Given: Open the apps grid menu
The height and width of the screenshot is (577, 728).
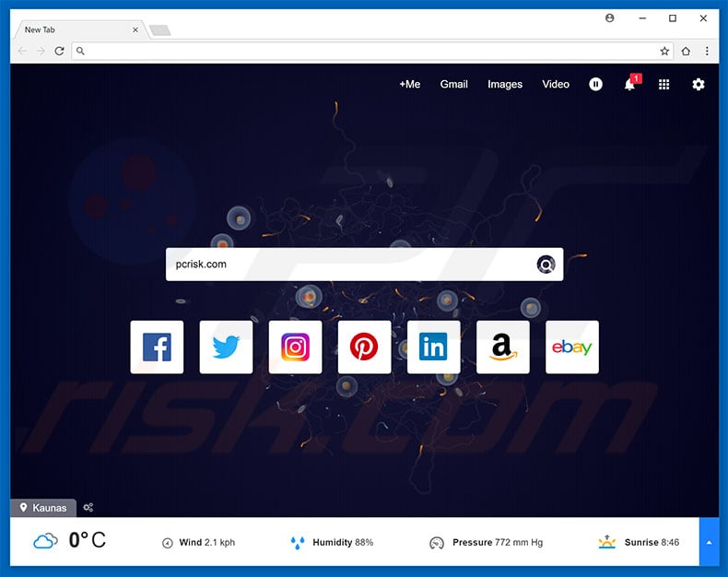Looking at the screenshot, I should [x=663, y=84].
